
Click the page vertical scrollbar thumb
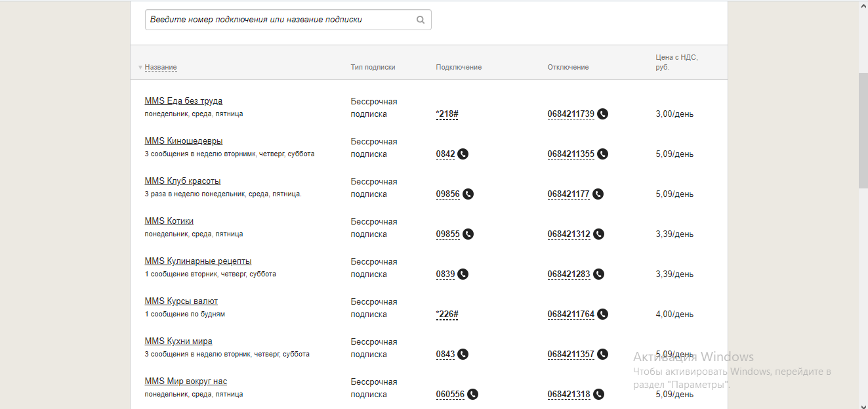(x=863, y=130)
